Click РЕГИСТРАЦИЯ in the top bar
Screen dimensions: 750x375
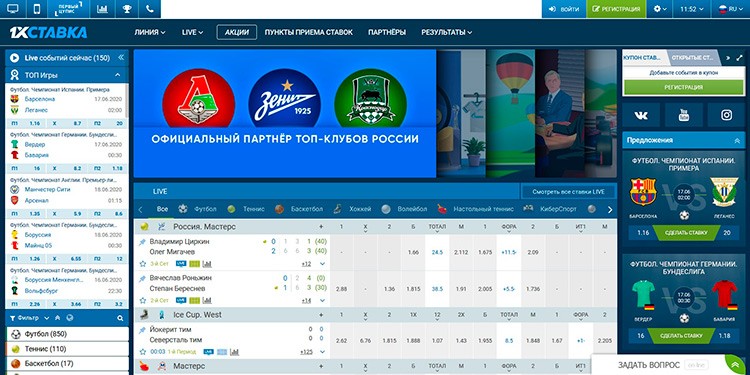pos(616,9)
